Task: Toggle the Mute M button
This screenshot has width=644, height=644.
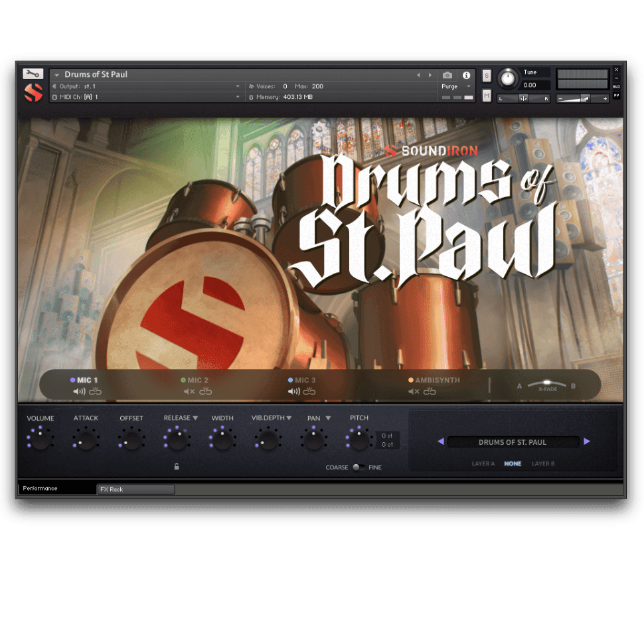Action: pyautogui.click(x=487, y=96)
